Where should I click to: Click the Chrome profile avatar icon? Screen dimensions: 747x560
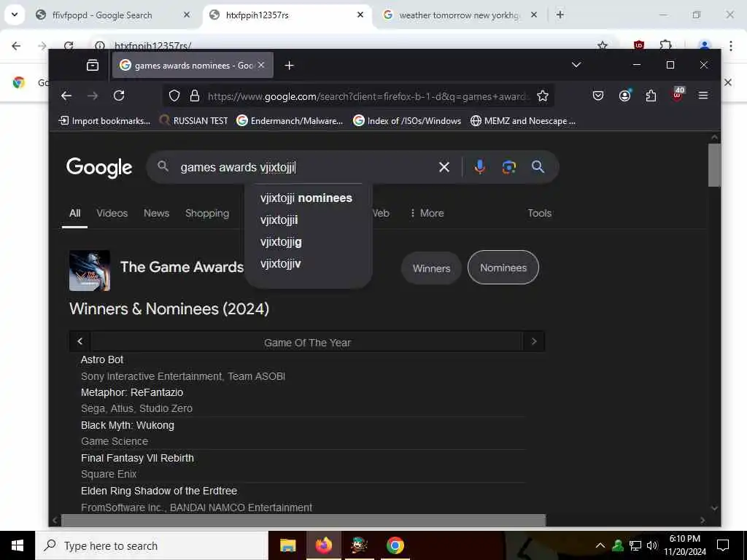coord(704,46)
